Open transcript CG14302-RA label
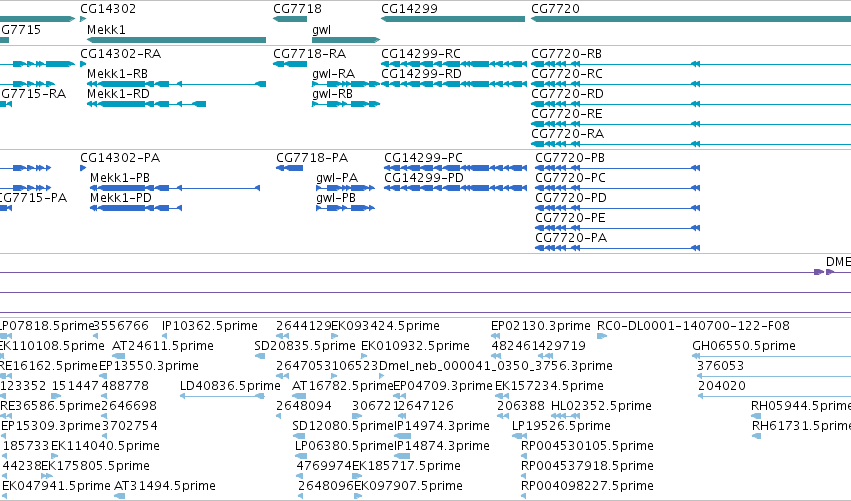The image size is (851, 501). pos(120,54)
